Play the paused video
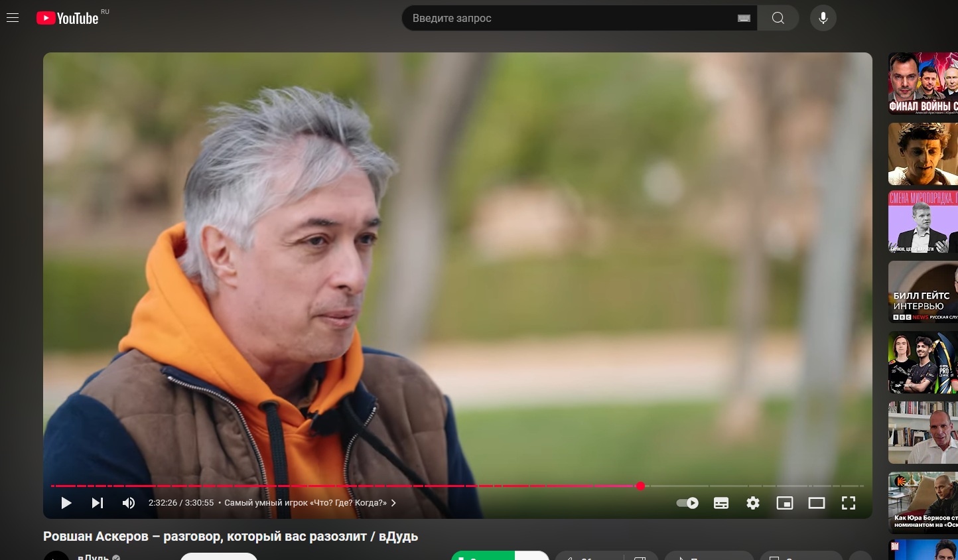Screen dimensions: 958x560 coord(66,503)
